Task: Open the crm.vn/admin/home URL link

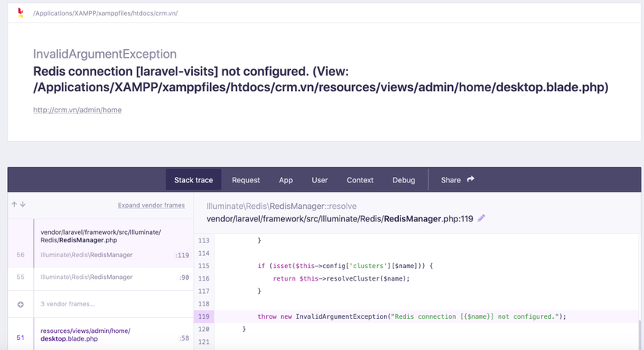Action: tap(77, 110)
